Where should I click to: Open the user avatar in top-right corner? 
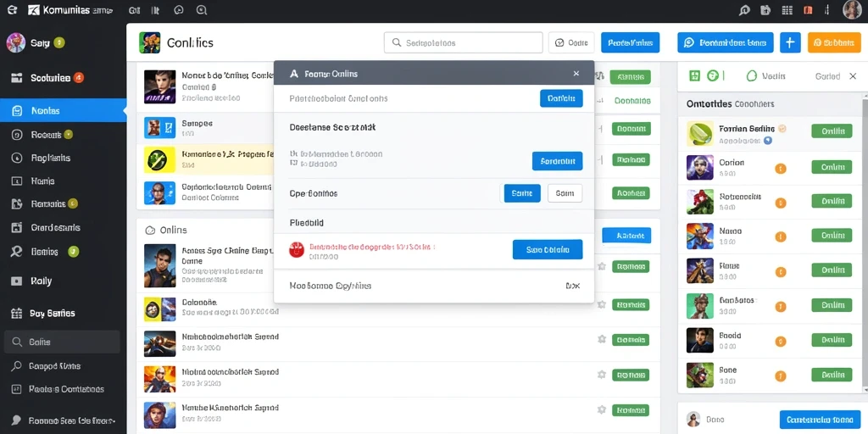(852, 10)
